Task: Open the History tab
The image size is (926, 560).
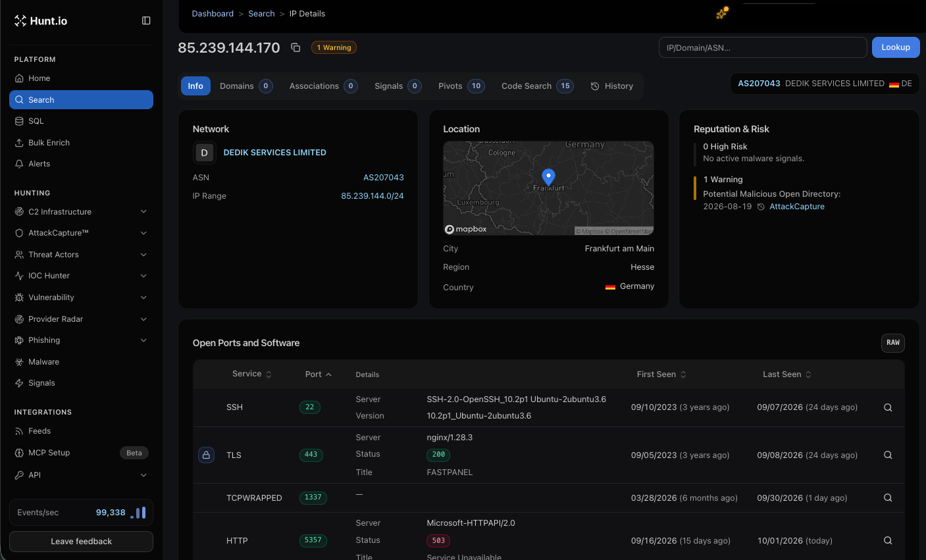Action: tap(612, 86)
